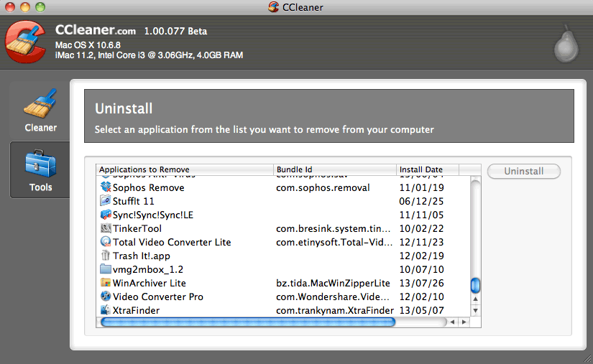Click the CCleaner brush logo in header

(26, 42)
